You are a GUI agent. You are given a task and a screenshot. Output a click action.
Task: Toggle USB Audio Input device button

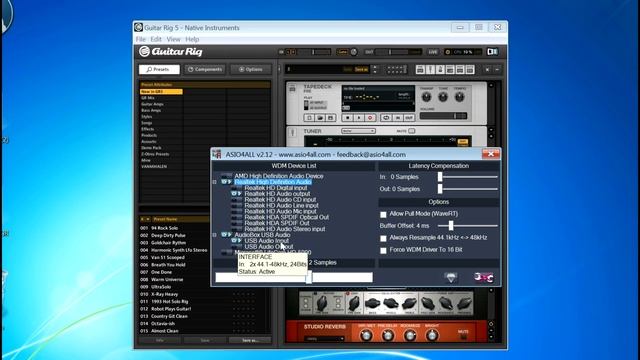236,241
